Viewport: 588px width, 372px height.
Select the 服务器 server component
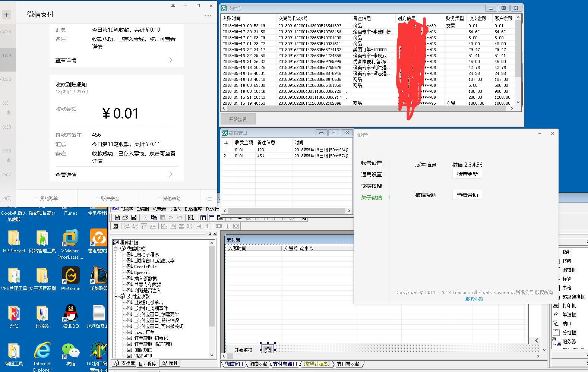565,341
